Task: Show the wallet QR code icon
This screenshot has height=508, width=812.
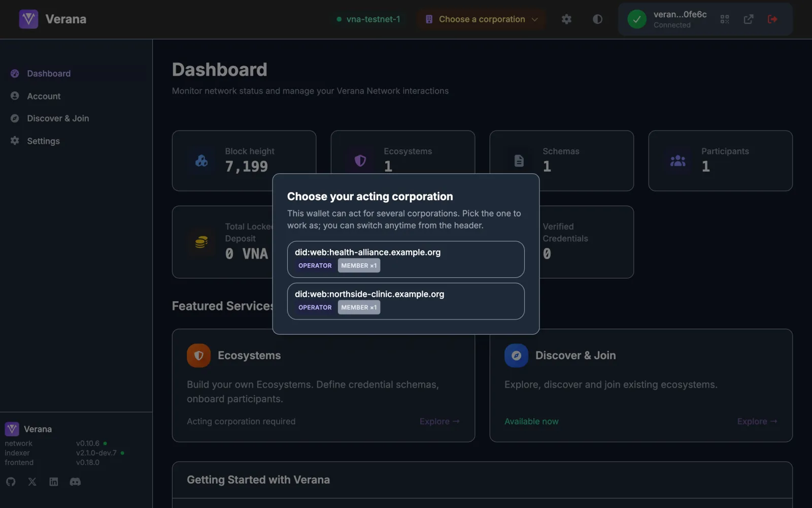Action: point(725,19)
